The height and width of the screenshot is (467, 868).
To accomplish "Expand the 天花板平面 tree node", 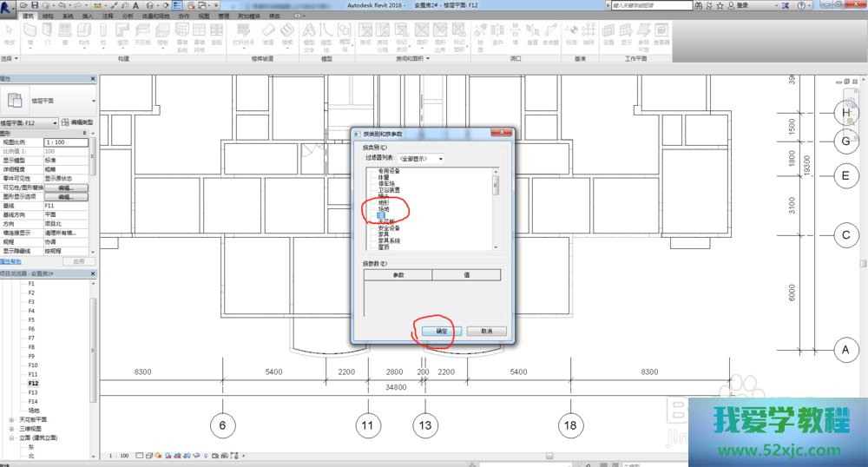I will point(11,419).
